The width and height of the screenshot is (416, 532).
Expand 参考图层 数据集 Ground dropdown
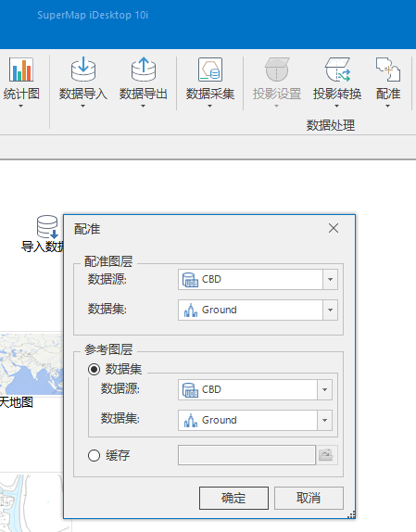(324, 420)
